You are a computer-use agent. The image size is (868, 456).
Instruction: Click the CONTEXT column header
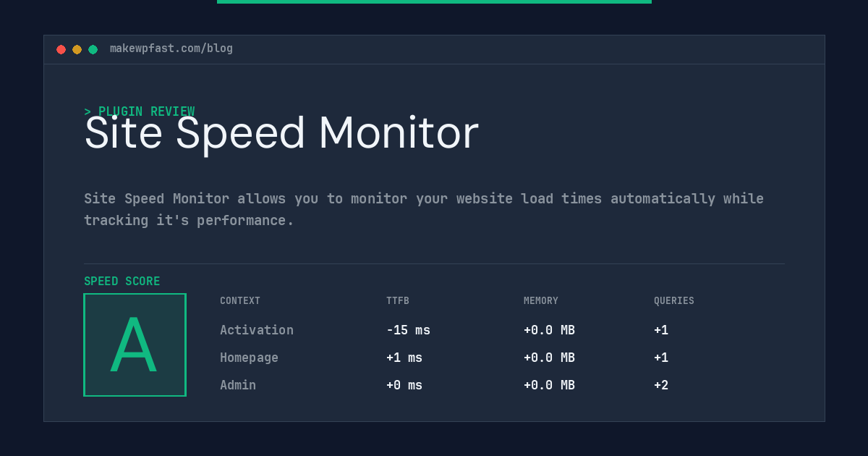[x=240, y=300]
